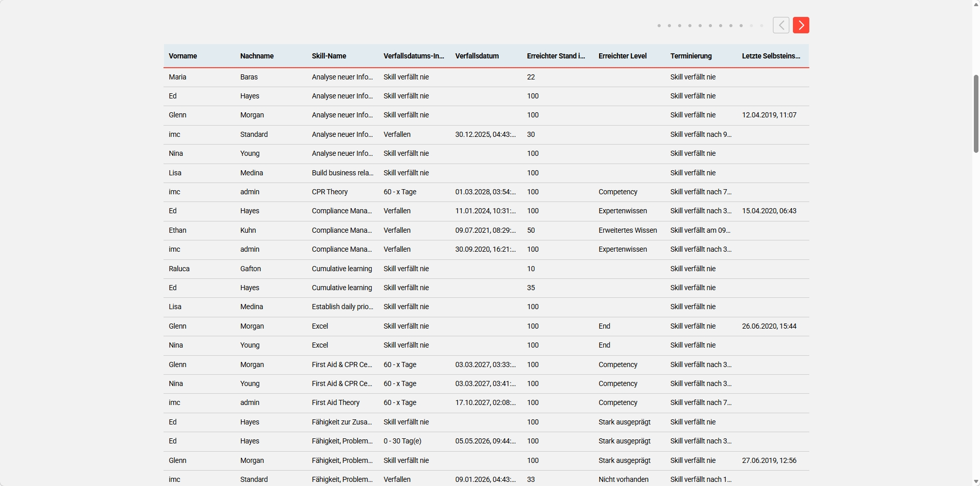
Task: Click expiry date 09.01.2026, 04:43
Action: tap(485, 479)
